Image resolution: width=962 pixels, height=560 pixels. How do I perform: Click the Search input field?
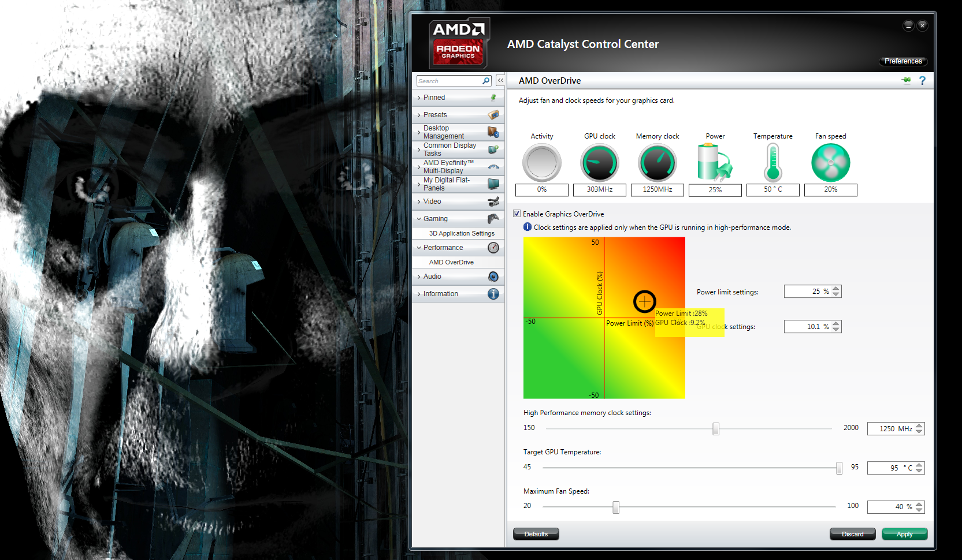454,81
